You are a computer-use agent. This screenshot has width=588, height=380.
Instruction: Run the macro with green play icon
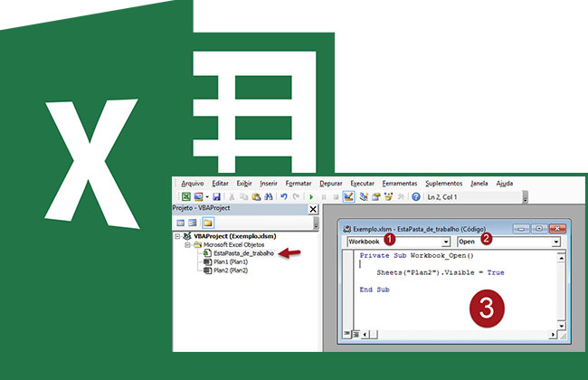click(x=311, y=196)
